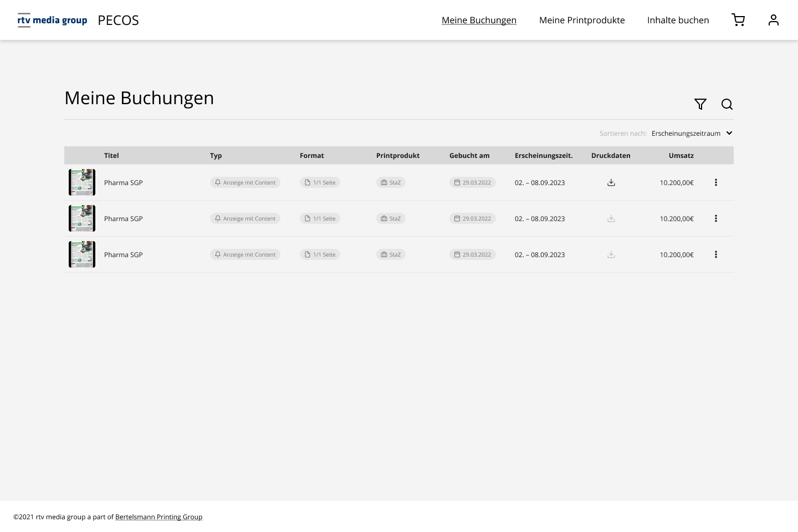Open the Meine Printprodukte page

(582, 20)
